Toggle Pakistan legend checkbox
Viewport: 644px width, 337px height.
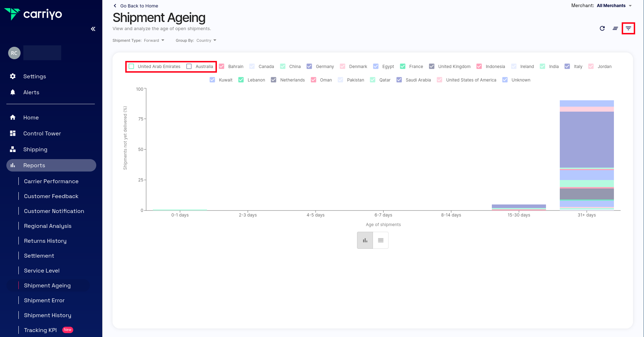point(340,80)
